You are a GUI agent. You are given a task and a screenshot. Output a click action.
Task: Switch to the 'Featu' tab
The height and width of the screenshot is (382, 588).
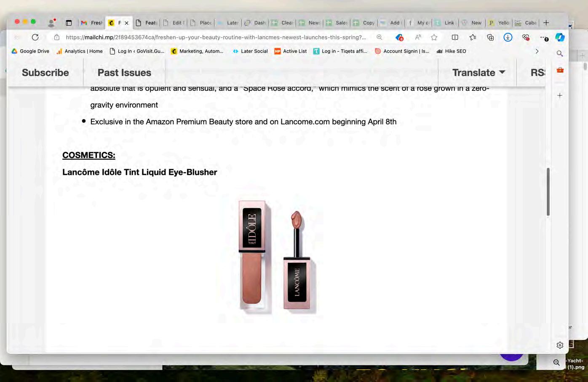click(147, 23)
